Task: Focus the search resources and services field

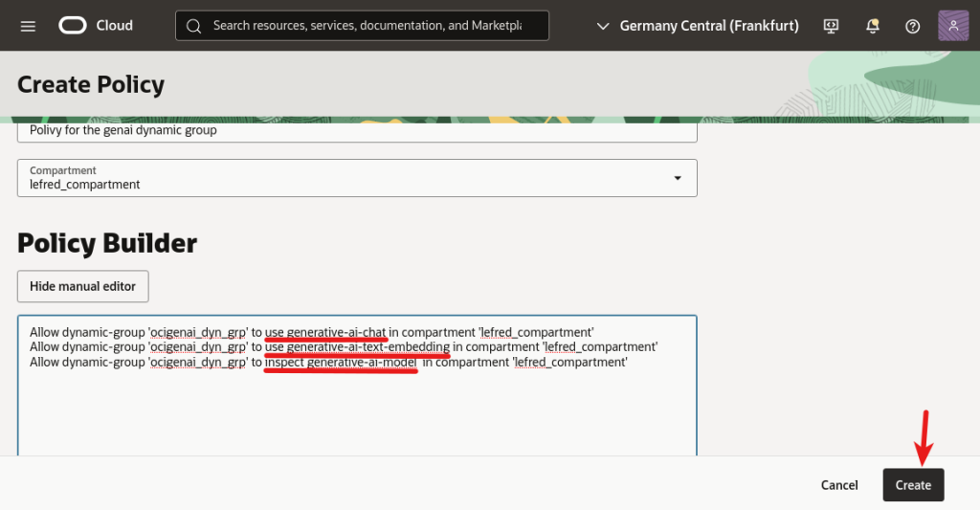Action: coord(363,26)
